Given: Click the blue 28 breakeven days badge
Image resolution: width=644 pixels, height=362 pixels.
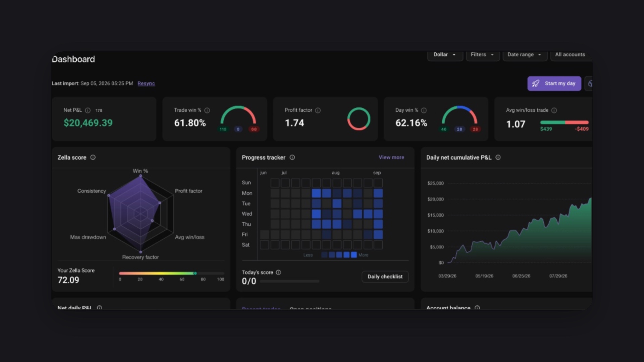Looking at the screenshot, I should pos(460,129).
